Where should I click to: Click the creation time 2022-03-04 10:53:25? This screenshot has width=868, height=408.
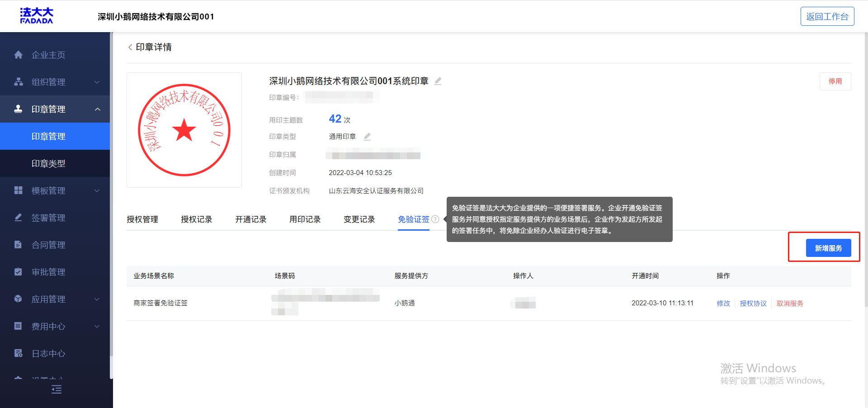coord(360,173)
